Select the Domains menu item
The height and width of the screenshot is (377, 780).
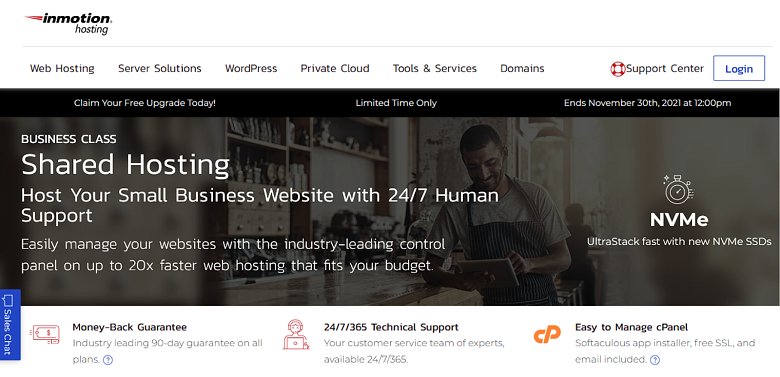(522, 69)
